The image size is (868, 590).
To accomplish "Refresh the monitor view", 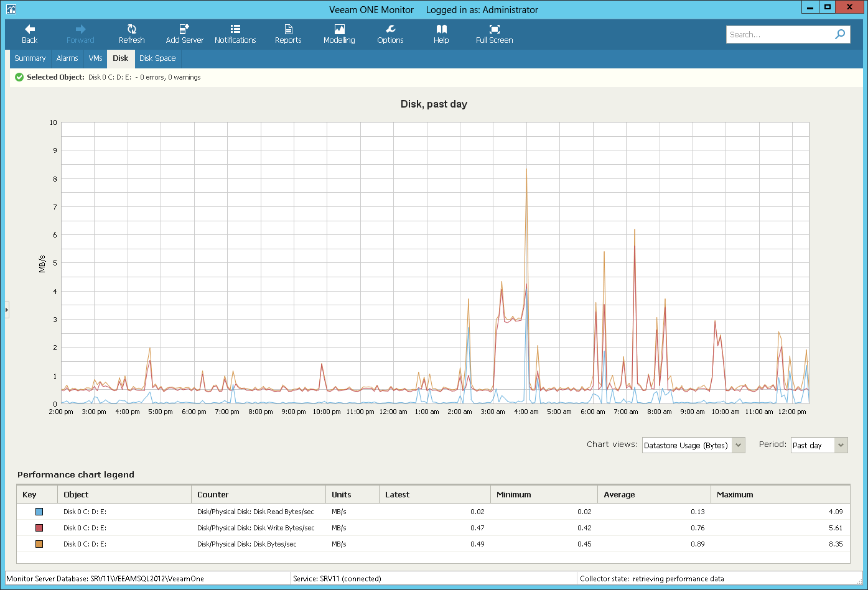I will (131, 34).
